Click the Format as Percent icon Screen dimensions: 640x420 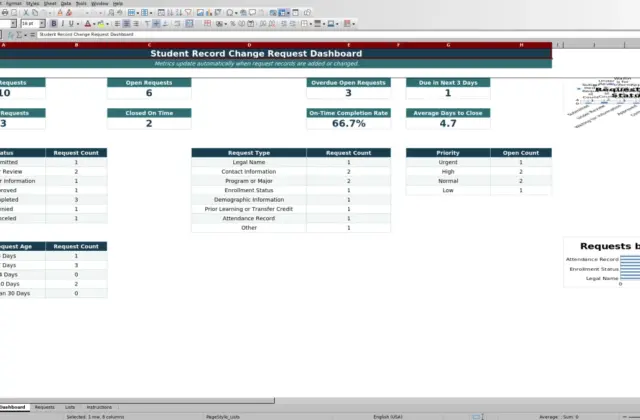tap(233, 24)
